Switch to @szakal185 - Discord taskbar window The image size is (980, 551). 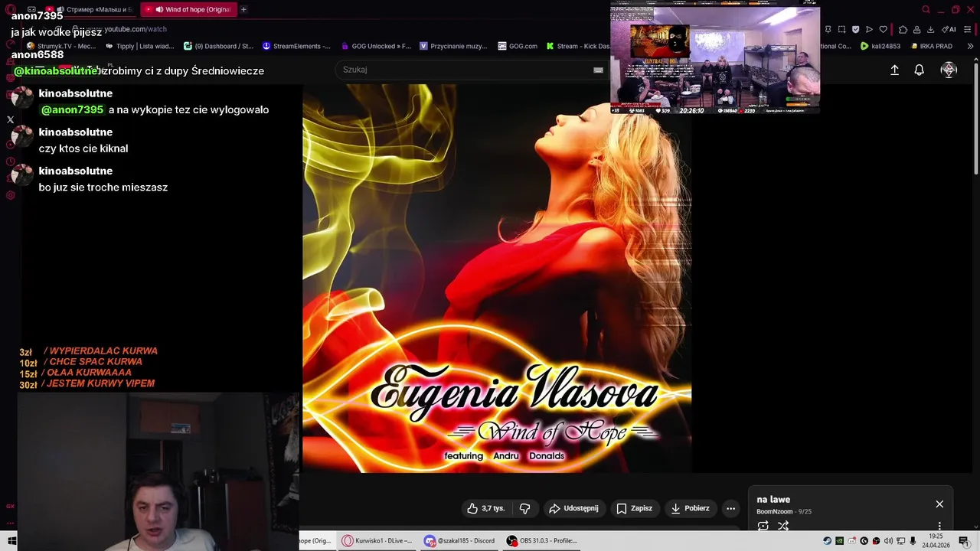460,540
